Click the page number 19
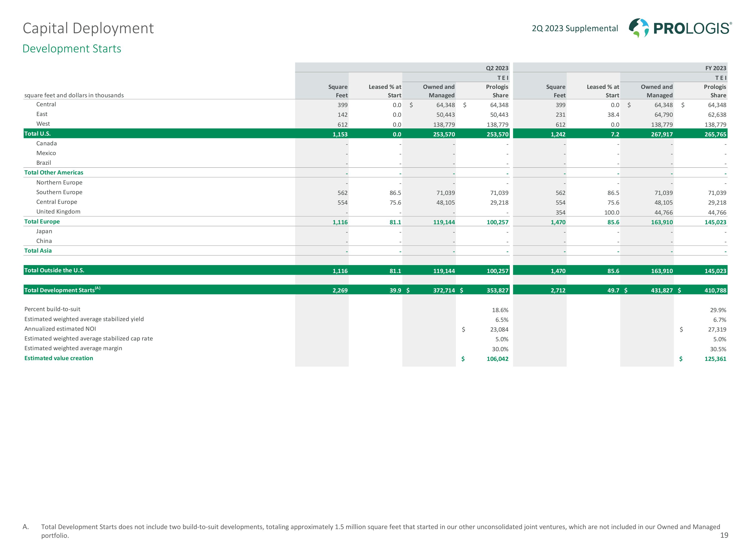747x560 pixels. 724,535
